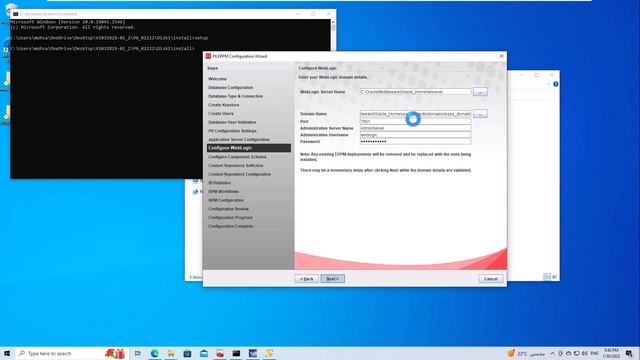Image resolution: width=640 pixels, height=360 pixels.
Task: Select the Create Users step
Action: (221, 113)
